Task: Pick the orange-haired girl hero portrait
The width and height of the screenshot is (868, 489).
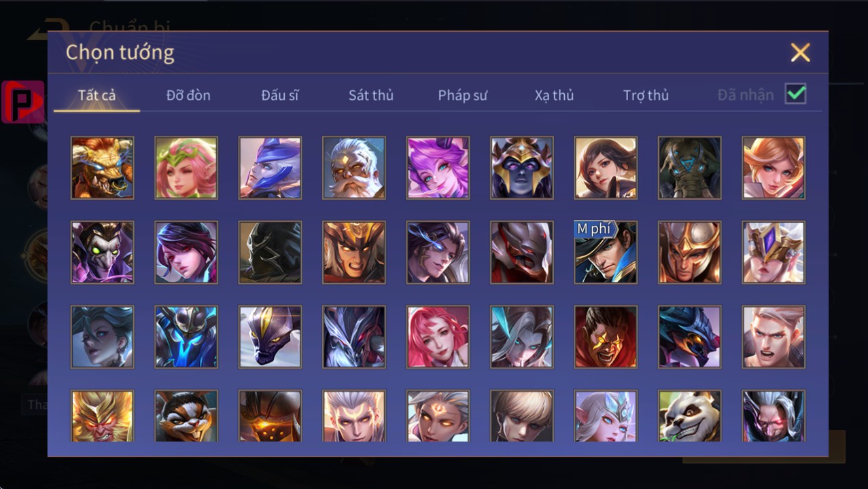Action: [x=774, y=168]
